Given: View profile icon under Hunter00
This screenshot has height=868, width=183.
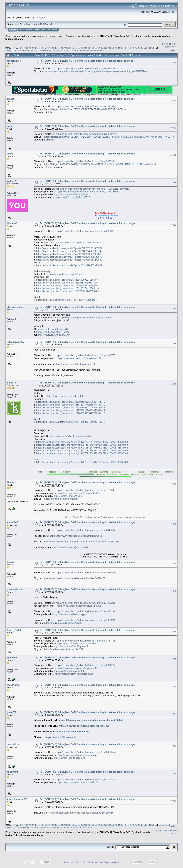Looking at the screenshot, I should pyautogui.click(x=9, y=245).
